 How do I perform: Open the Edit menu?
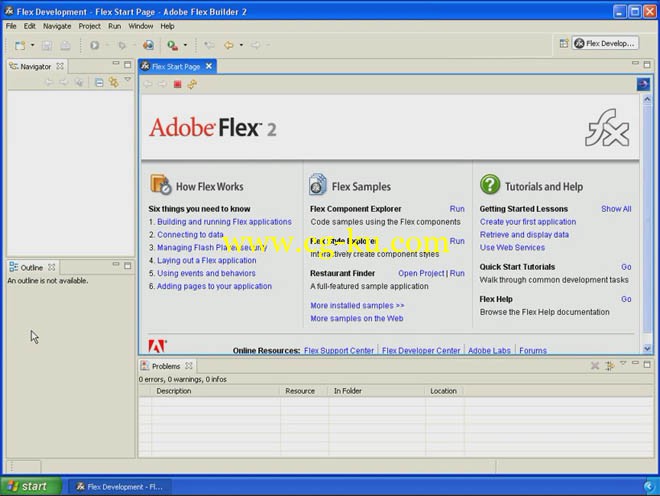(29, 26)
